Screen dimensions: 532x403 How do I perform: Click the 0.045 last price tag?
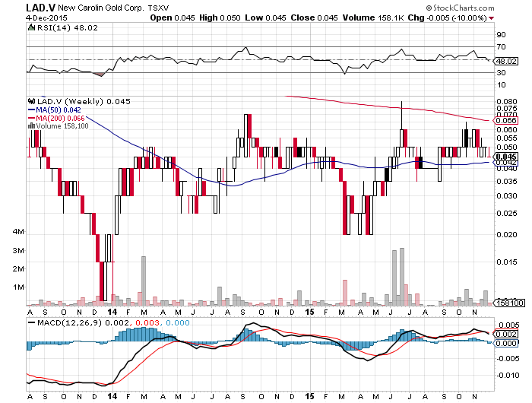(505, 156)
